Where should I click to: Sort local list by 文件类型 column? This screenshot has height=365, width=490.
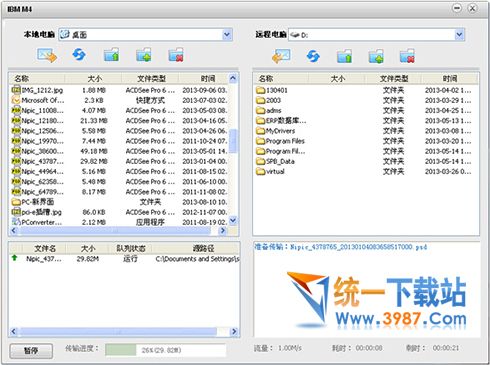[x=150, y=79]
